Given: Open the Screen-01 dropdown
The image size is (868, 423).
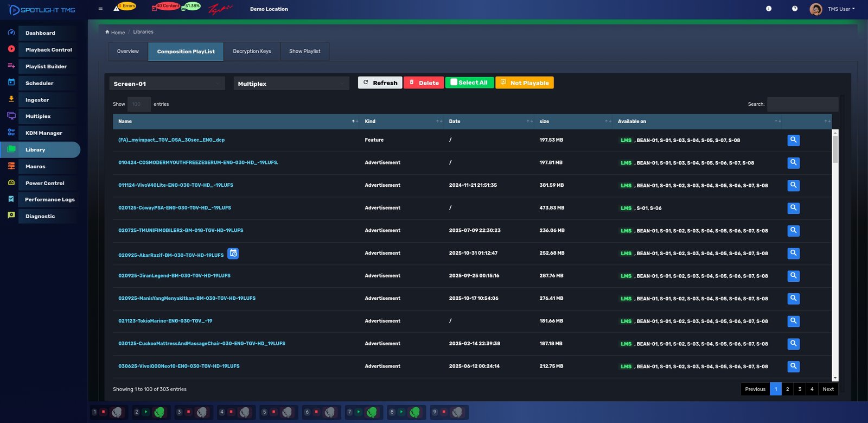Looking at the screenshot, I should (x=167, y=84).
